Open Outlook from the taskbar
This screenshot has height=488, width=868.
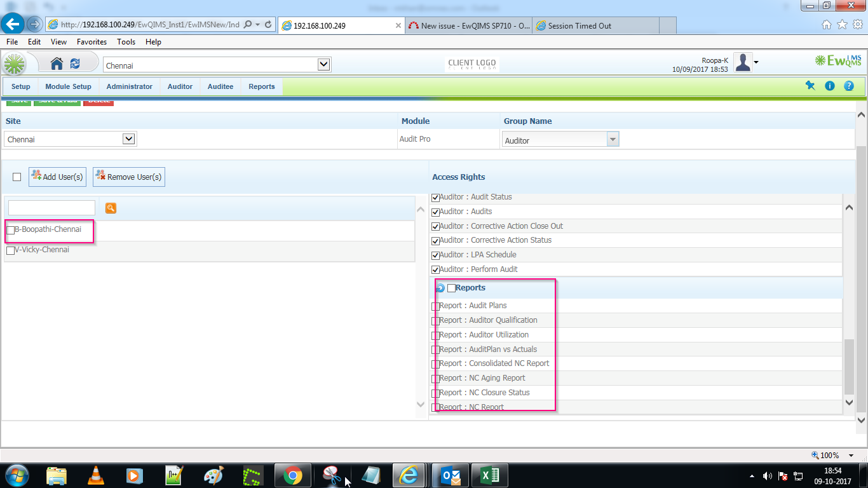click(450, 475)
